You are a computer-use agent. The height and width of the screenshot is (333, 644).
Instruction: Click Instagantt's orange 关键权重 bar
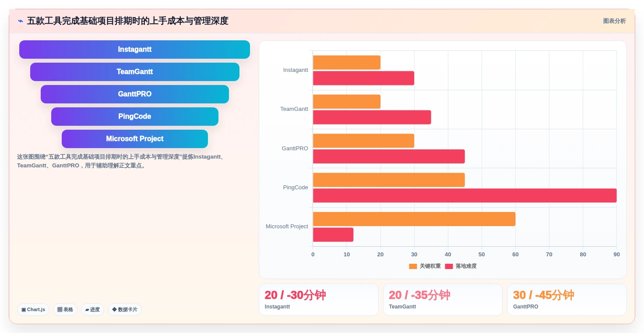click(x=347, y=63)
